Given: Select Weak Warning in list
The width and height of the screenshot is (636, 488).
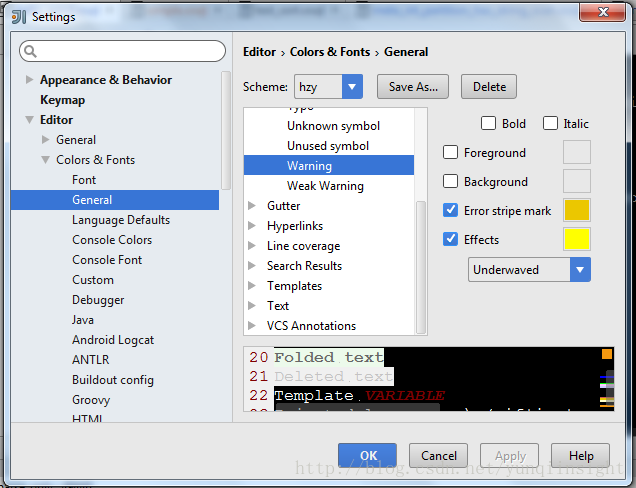Looking at the screenshot, I should [x=325, y=186].
